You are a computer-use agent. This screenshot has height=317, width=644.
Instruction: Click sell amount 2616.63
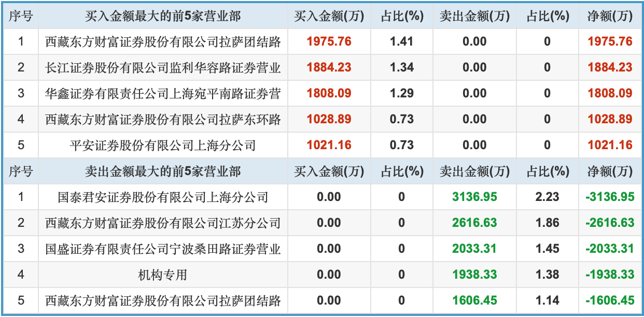[x=474, y=223]
